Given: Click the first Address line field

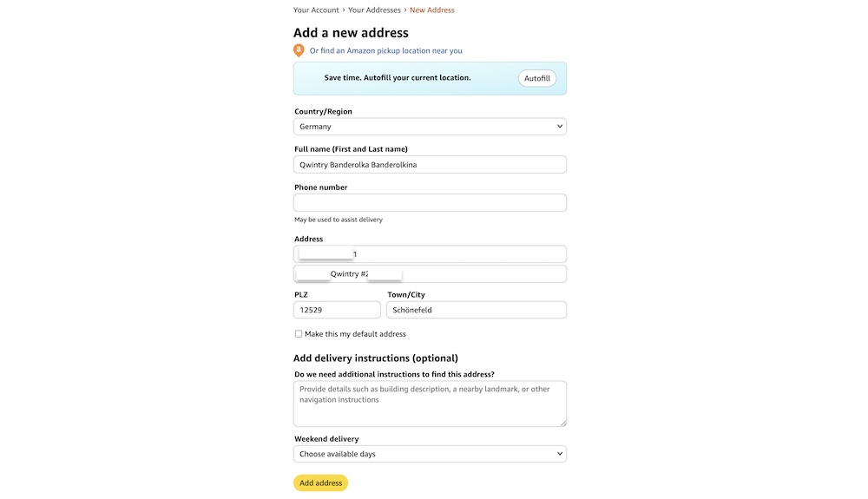Looking at the screenshot, I should (x=460, y=254).
